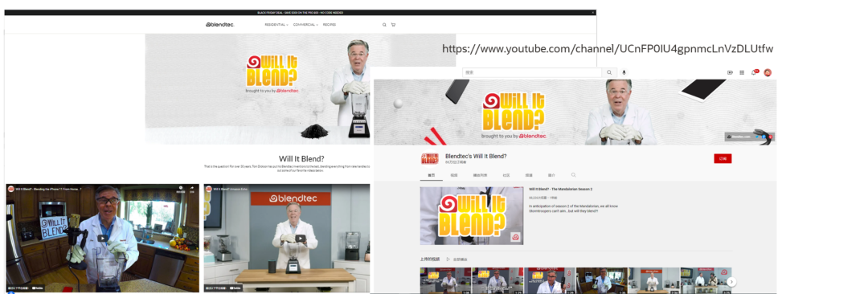The image size is (868, 294).
Task: Click the channel tab search magnifier icon
Action: pyautogui.click(x=573, y=175)
